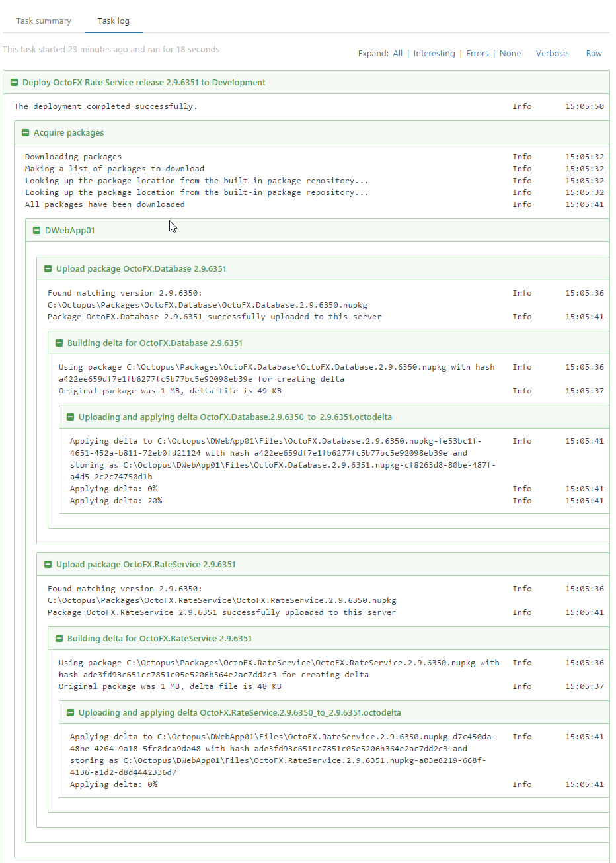Toggle Verbose log output
The height and width of the screenshot is (863, 616).
552,53
